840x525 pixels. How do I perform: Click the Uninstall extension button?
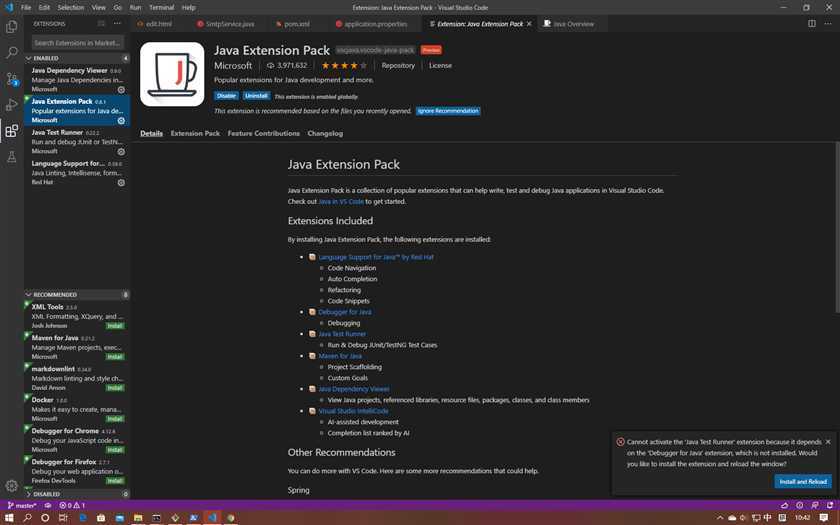point(256,96)
